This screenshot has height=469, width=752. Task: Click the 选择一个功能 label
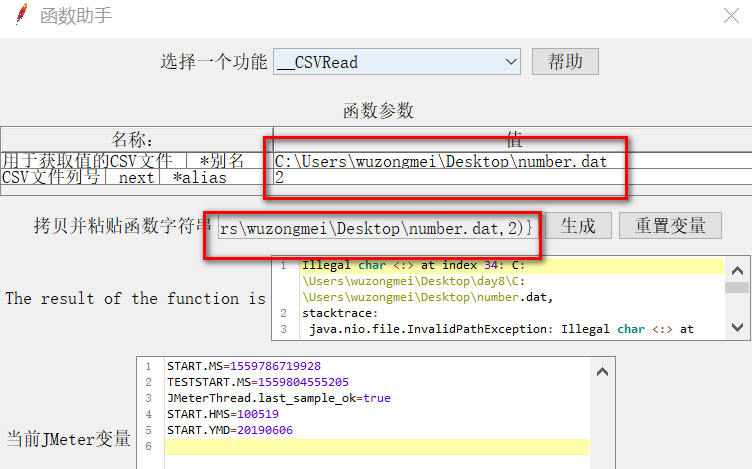tap(213, 62)
